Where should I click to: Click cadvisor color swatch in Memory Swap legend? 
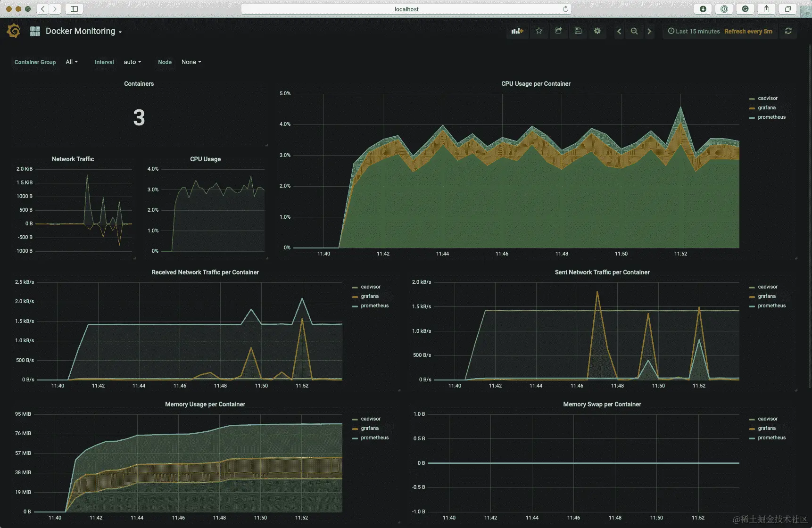[x=752, y=419]
